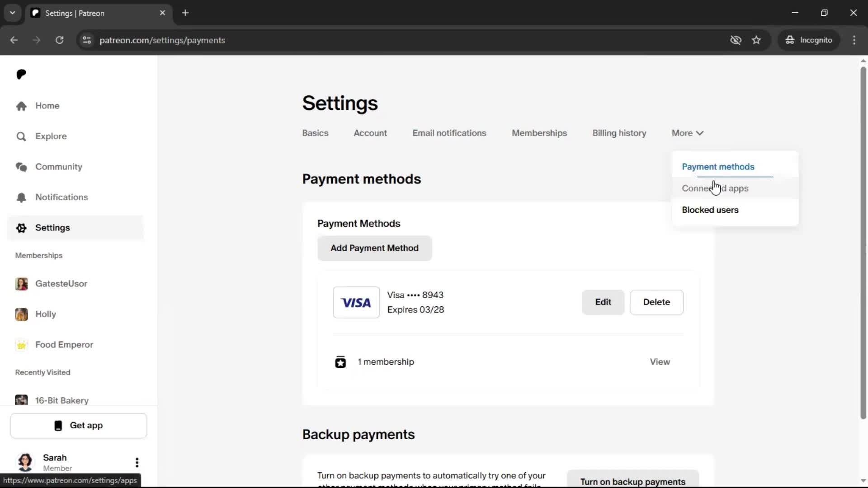Expand the tab search dropdown arrow
868x488 pixels.
[x=13, y=13]
